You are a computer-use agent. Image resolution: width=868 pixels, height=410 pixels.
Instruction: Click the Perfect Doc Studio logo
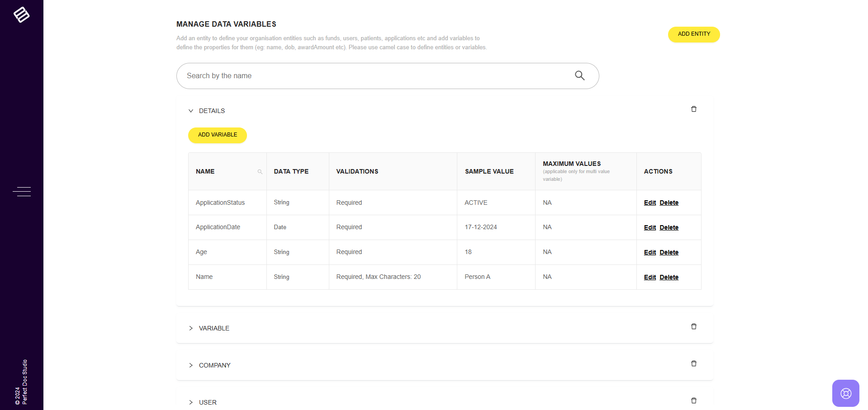(x=21, y=15)
